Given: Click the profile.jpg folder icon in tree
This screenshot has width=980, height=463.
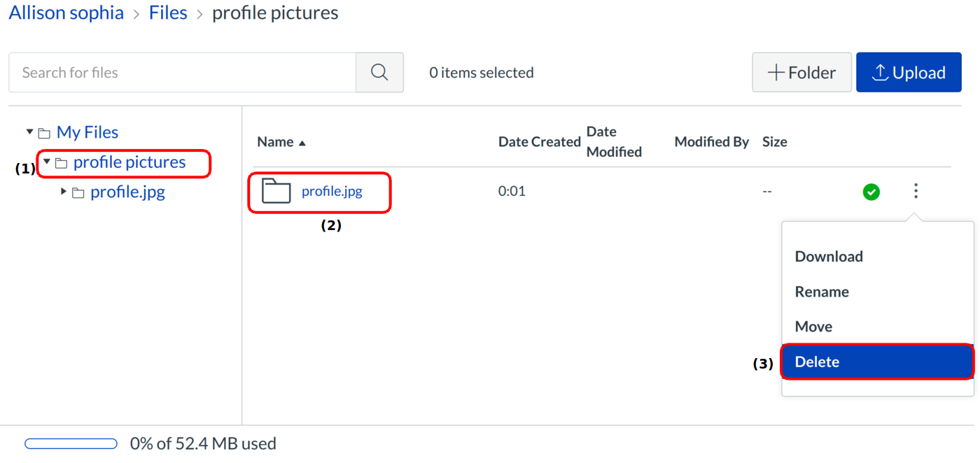Looking at the screenshot, I should coord(78,192).
